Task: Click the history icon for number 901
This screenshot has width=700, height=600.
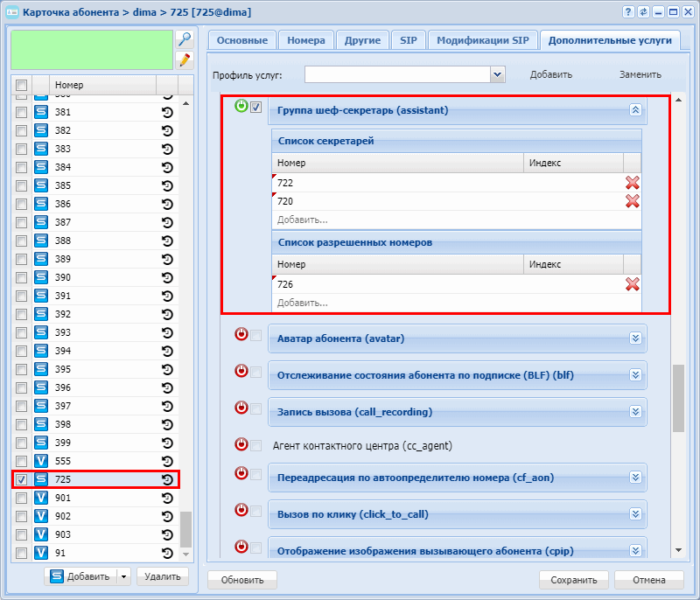Action: (167, 498)
